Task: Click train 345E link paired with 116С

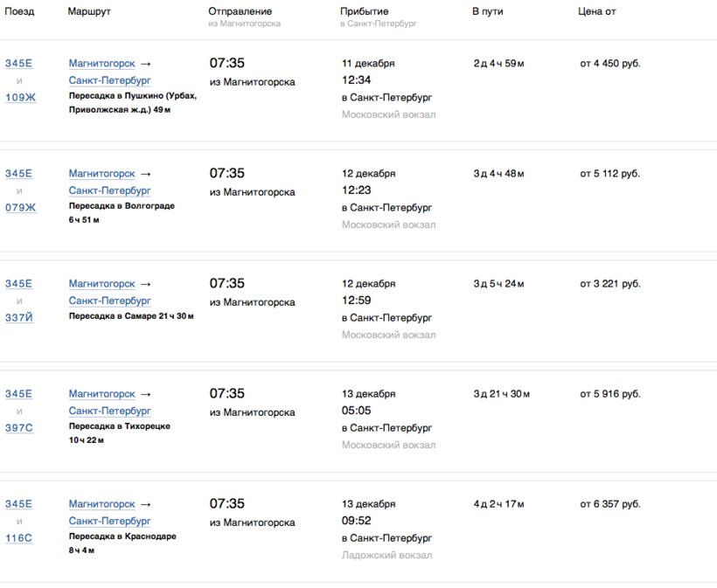Action: (18, 503)
